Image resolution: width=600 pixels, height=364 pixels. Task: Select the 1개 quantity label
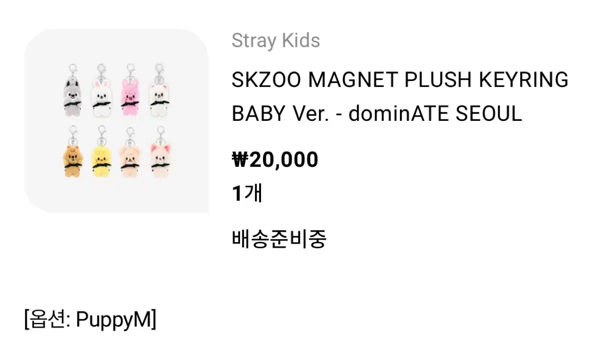[247, 194]
